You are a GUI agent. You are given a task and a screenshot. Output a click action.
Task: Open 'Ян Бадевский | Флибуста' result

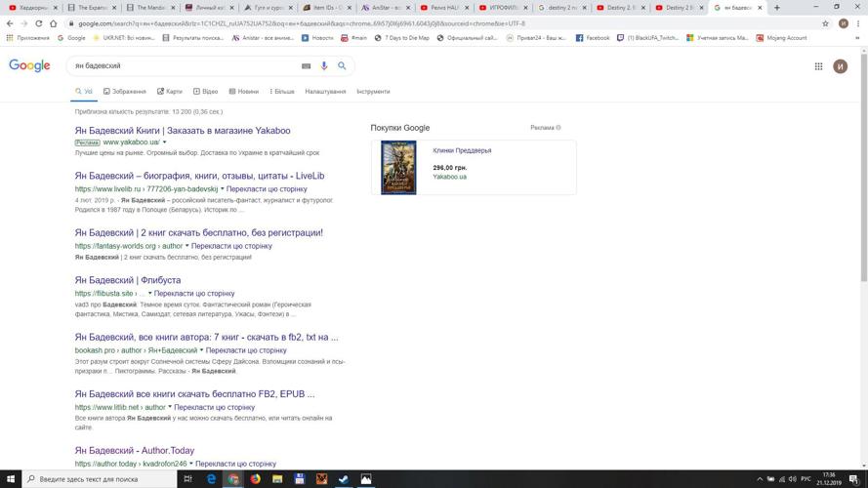[128, 280]
